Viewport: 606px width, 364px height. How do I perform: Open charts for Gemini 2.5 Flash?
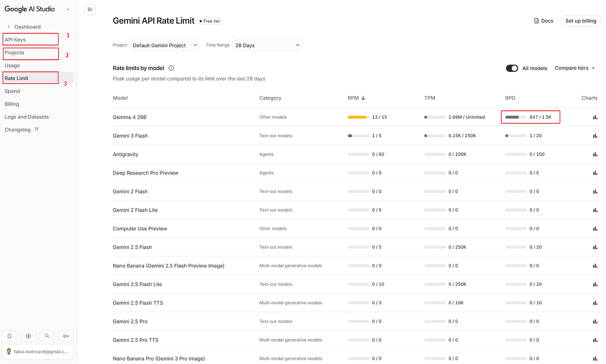click(595, 248)
